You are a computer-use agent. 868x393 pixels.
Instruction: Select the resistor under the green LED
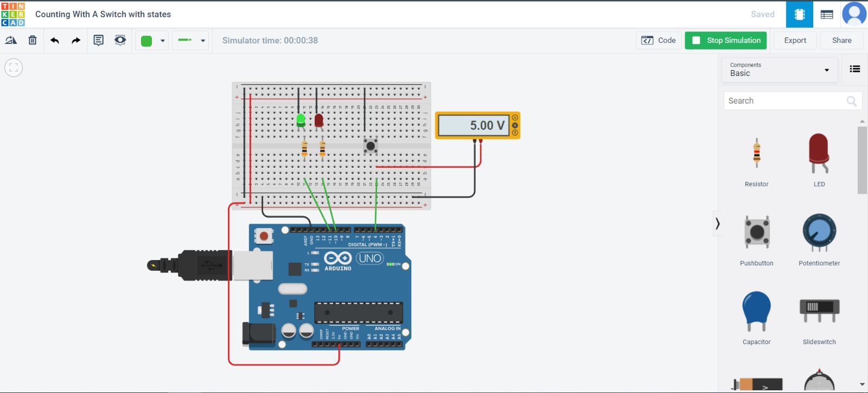304,148
